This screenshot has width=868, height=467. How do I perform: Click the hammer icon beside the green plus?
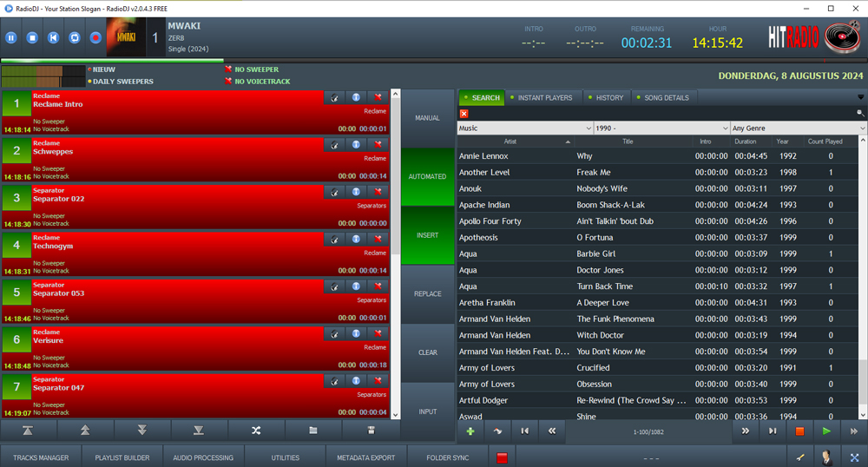[497, 431]
